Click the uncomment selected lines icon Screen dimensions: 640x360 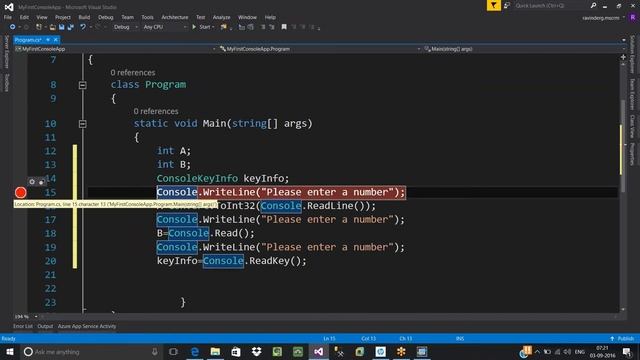[x=271, y=27]
